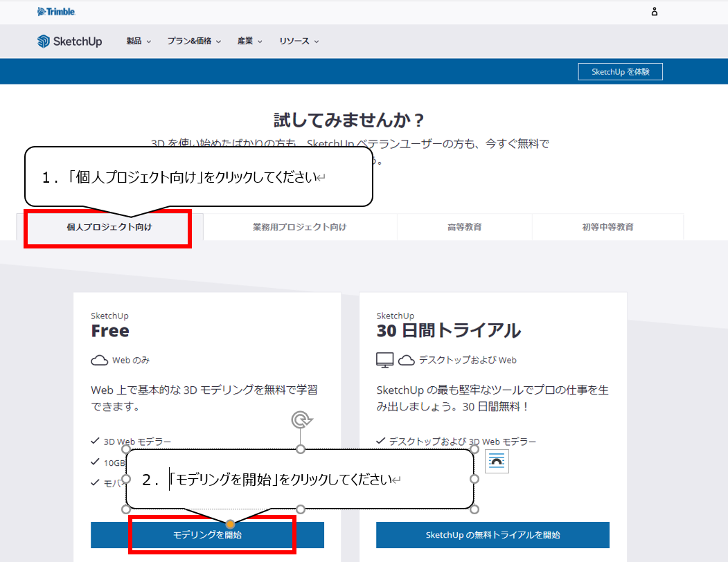Click the rotation handle above the selected callout
Viewport: 728px width, 562px height.
coord(301,419)
